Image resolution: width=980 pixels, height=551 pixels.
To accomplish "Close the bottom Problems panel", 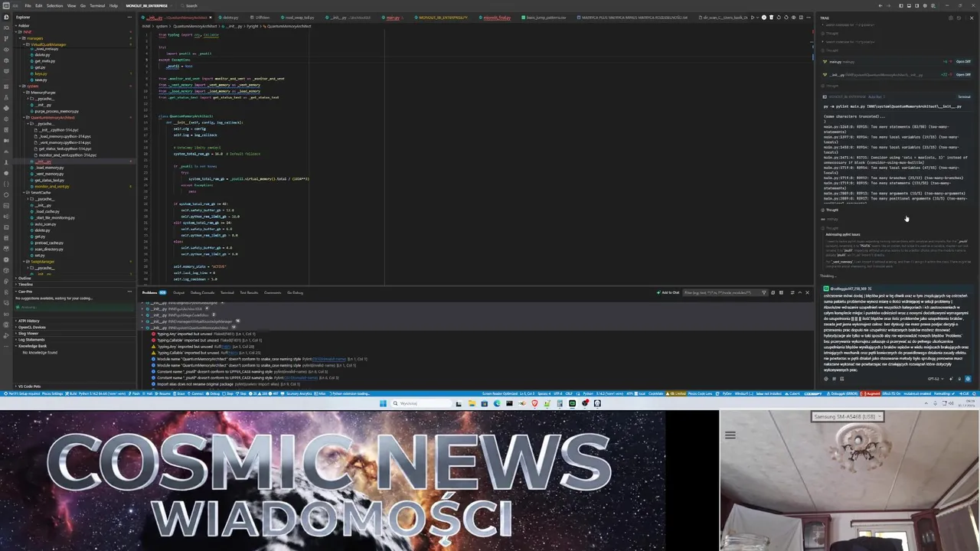I will coord(806,292).
